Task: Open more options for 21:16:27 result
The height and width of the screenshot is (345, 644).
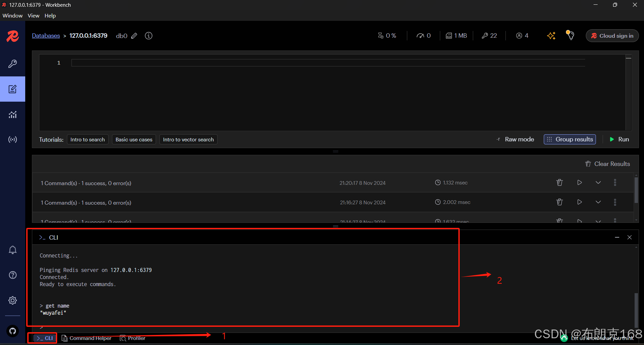Action: point(615,202)
